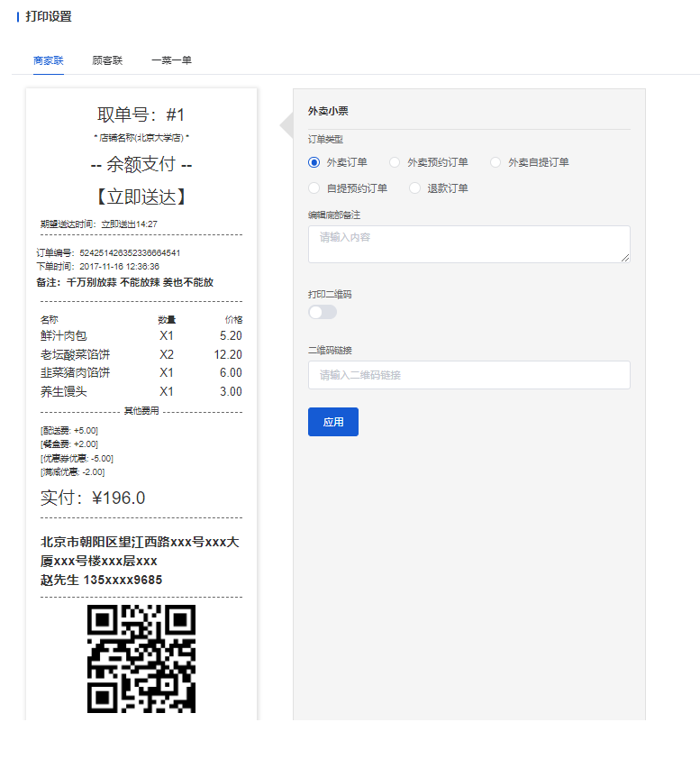Click the 北京市朝阳区 delivery address text
Screen dimensions: 700x759
140,552
